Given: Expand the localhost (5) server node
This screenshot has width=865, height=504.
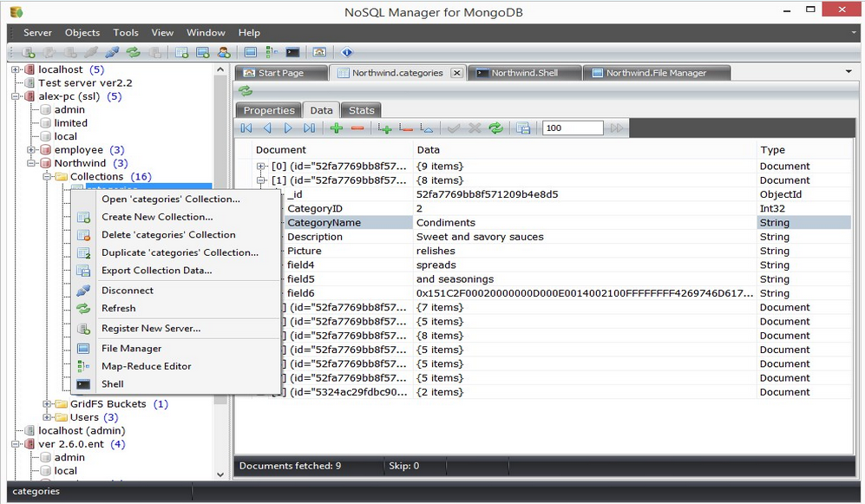Looking at the screenshot, I should coord(16,69).
